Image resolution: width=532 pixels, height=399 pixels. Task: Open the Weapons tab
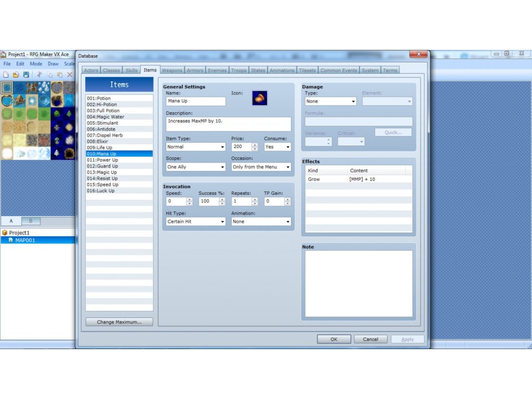(172, 70)
